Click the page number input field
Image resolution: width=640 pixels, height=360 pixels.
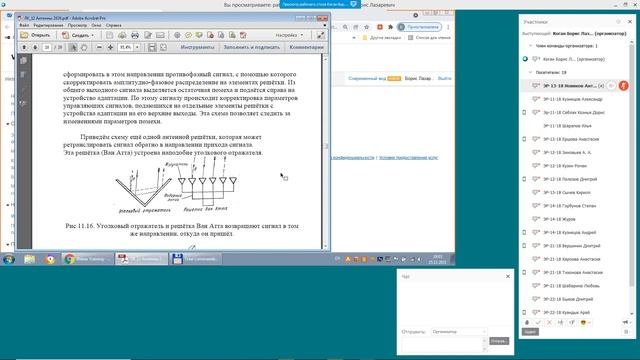tap(47, 47)
